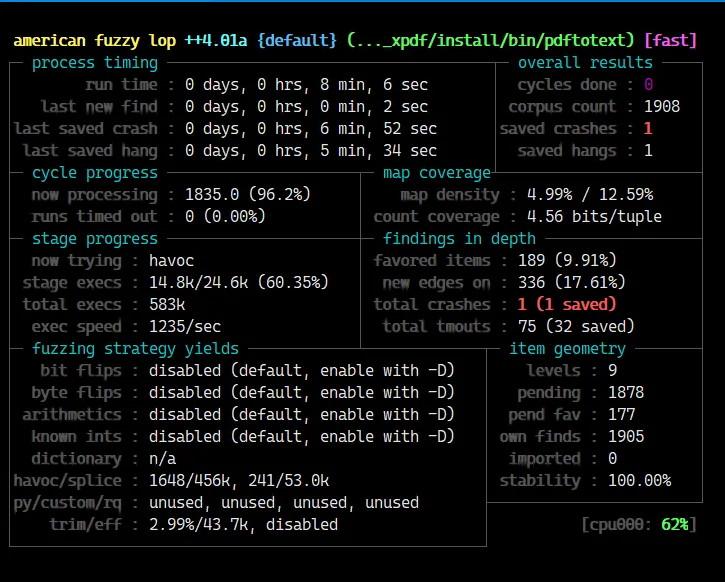Click the red saved crashes value '1'
Image resolution: width=725 pixels, height=582 pixels.
tap(648, 129)
